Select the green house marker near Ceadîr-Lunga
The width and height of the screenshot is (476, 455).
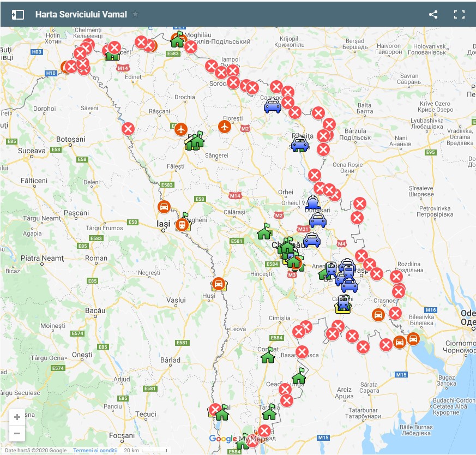(299, 376)
